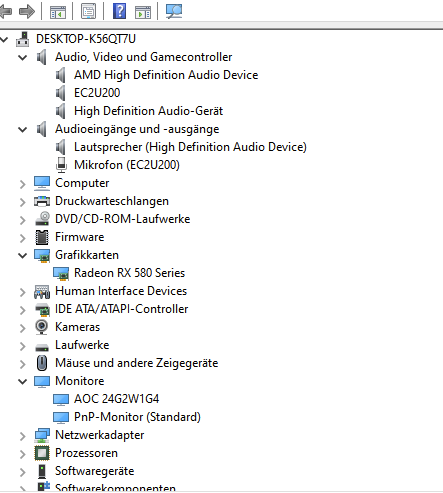
Task: Select Radeon RX 580 Series graphics card
Action: (x=129, y=273)
